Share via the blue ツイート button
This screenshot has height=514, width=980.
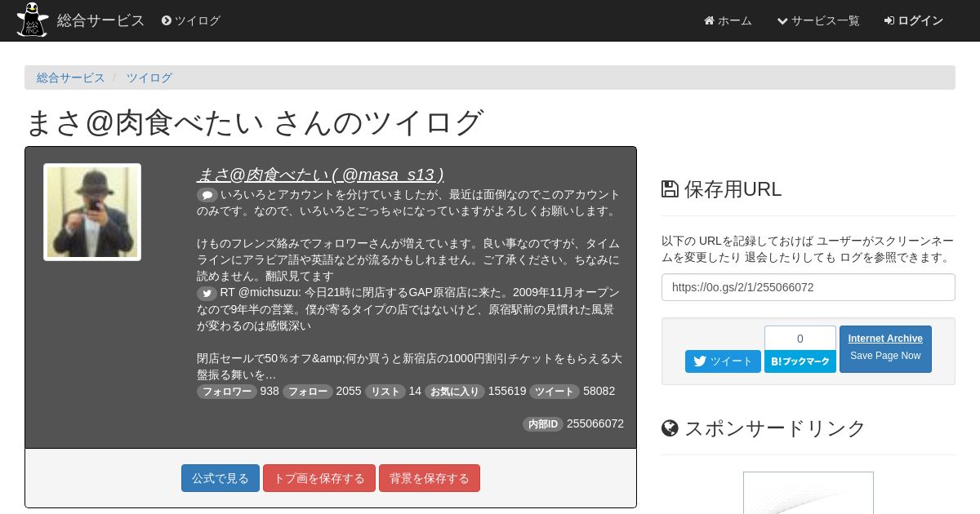coord(723,361)
